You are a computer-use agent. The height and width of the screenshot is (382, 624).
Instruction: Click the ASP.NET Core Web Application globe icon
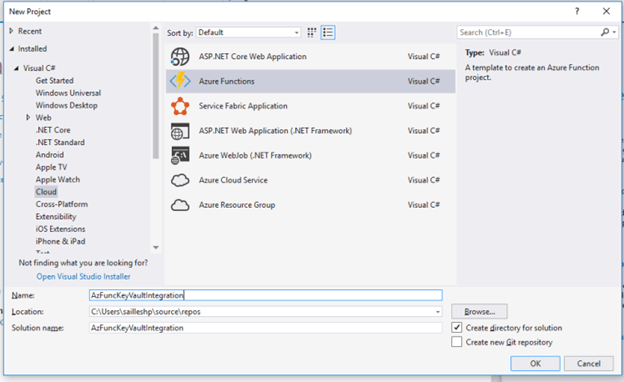point(180,57)
